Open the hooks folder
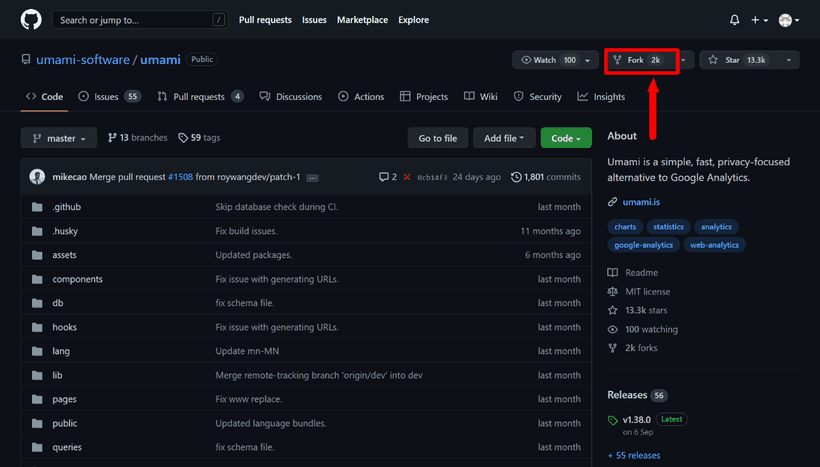 (64, 327)
